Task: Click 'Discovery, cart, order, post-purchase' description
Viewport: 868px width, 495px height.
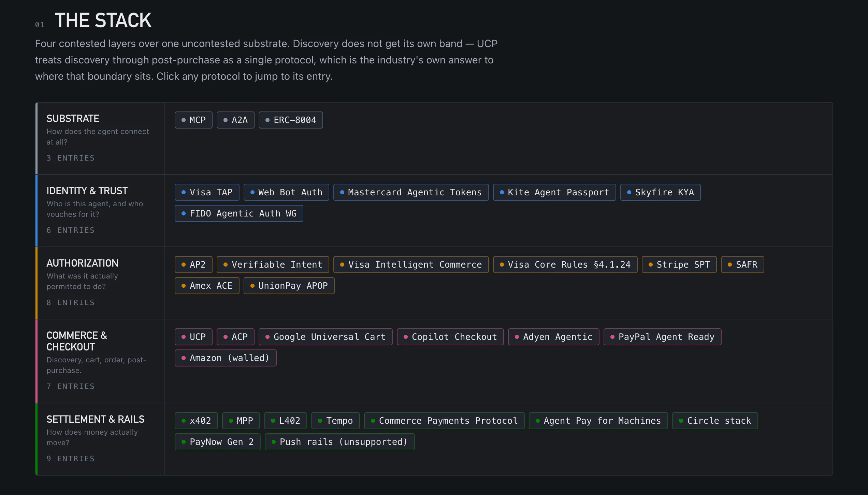Action: (96, 365)
